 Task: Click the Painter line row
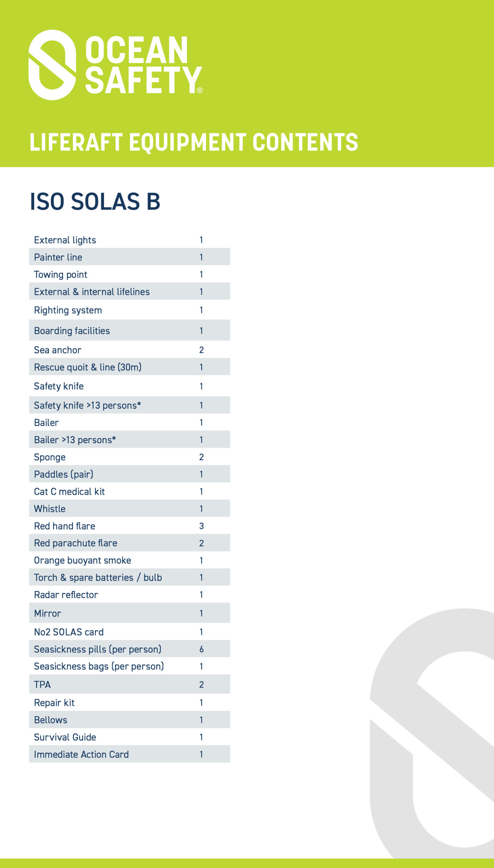point(129,257)
